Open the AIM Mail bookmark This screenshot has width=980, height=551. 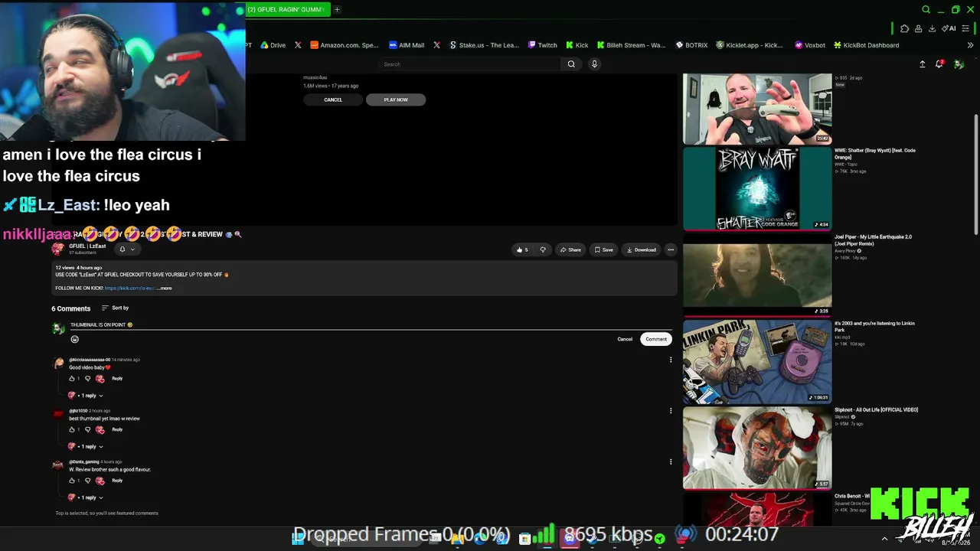pyautogui.click(x=407, y=45)
